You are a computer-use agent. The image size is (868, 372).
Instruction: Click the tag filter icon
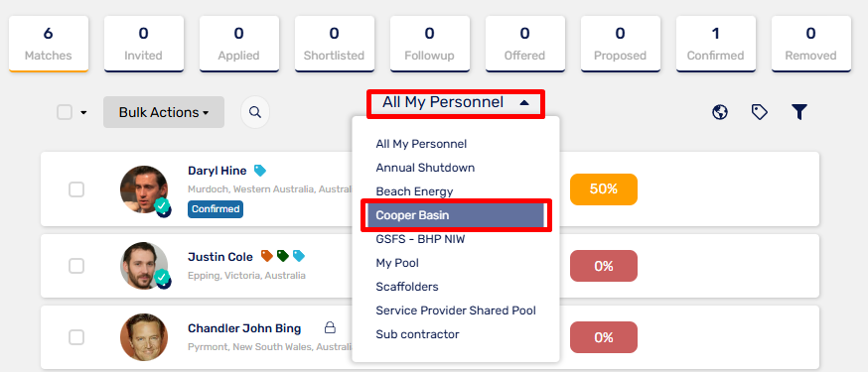coord(759,112)
